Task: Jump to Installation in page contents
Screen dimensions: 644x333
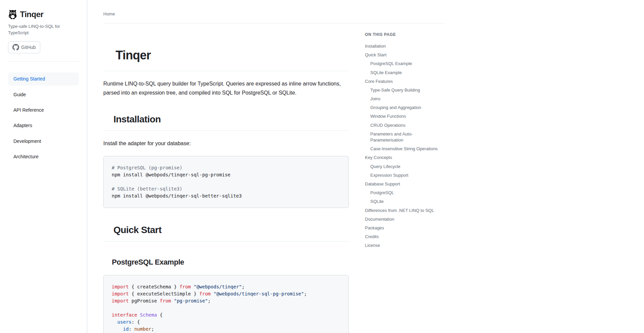Action: point(375,46)
